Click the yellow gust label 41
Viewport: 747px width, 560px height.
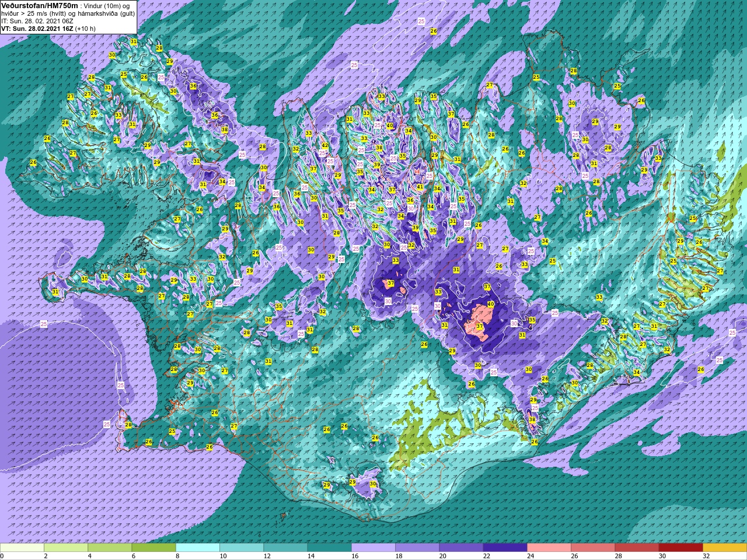pos(420,187)
